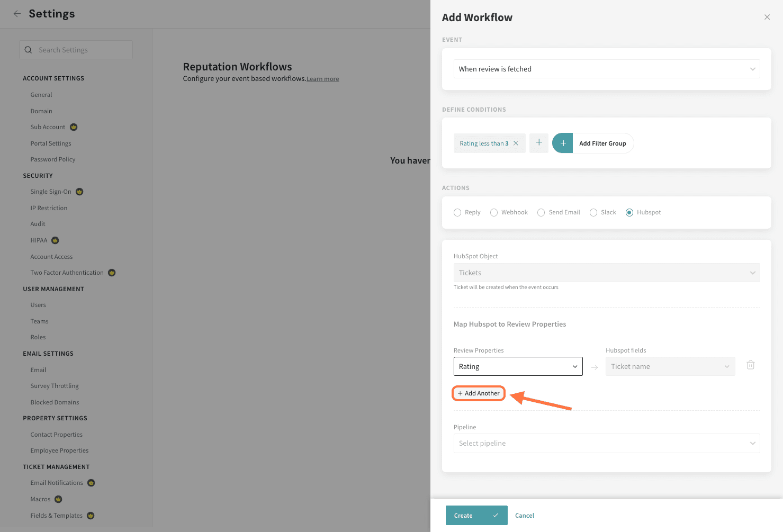The image size is (783, 532).
Task: Open the Select pipeline dropdown
Action: (606, 444)
